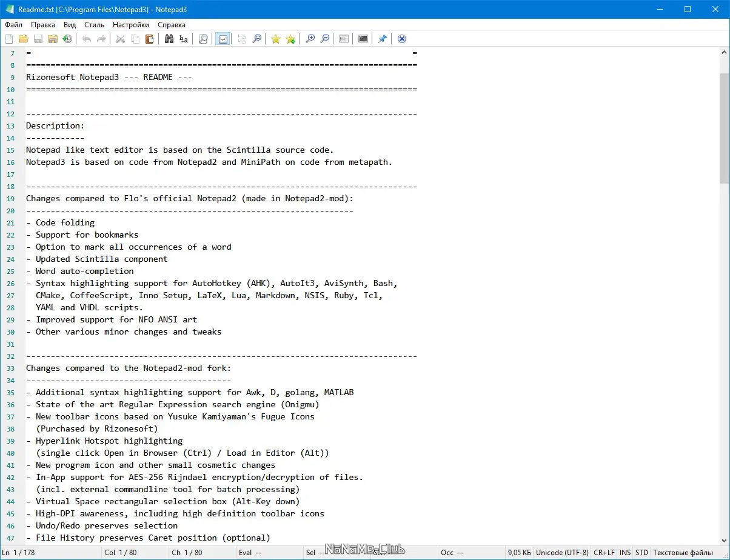Click line number 33 in the margin
The image size is (730, 560).
11,368
